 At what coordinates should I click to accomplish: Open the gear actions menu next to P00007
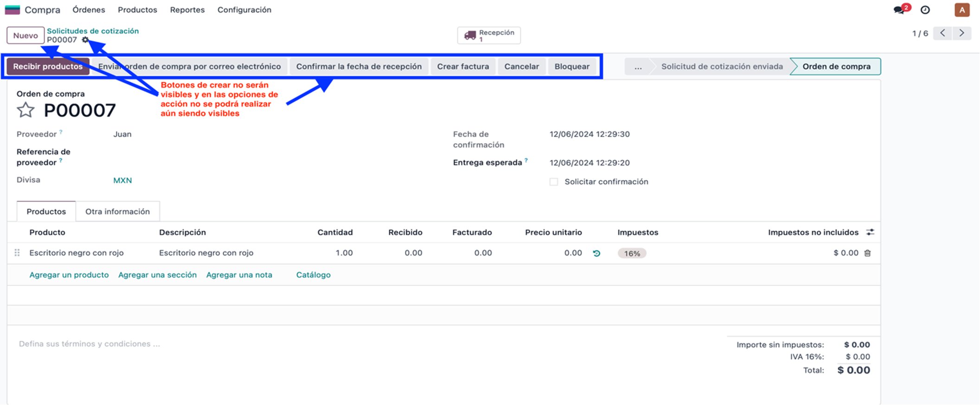point(85,40)
